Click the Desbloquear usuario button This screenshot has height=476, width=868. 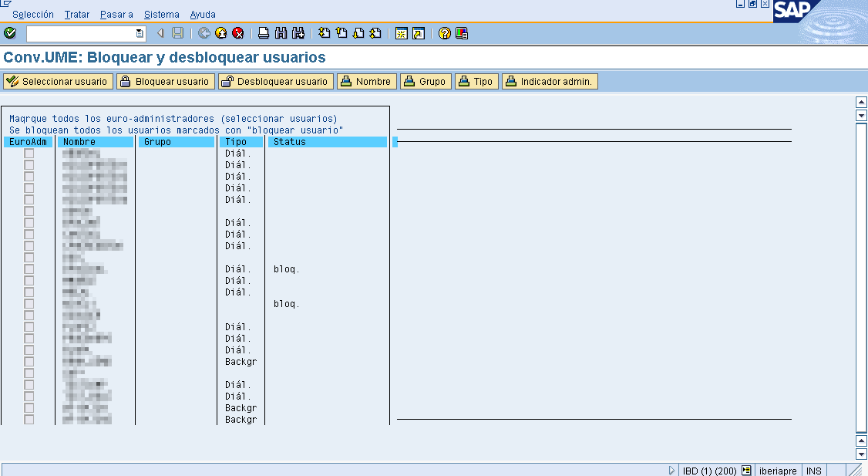275,82
